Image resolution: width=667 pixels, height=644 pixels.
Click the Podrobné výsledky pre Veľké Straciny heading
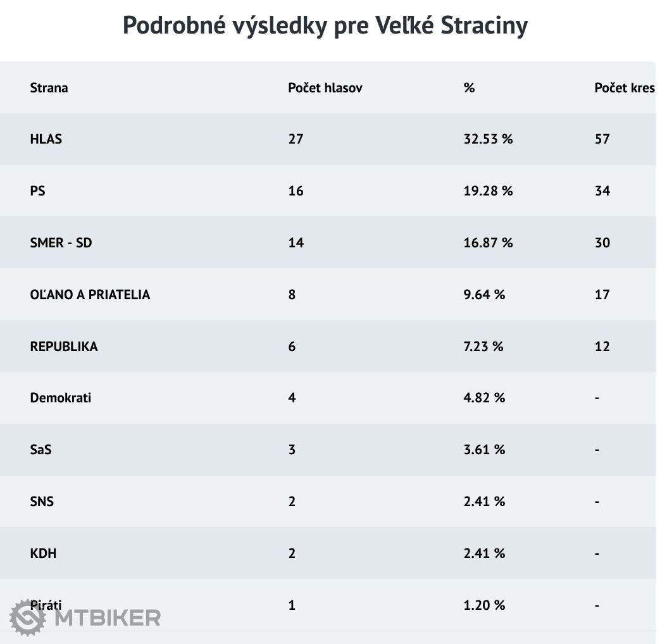click(x=325, y=26)
